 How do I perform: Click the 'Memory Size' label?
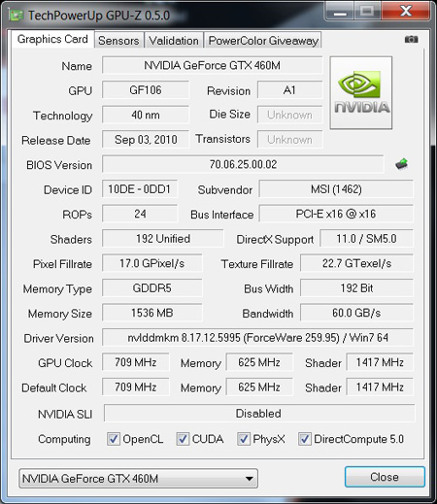pyautogui.click(x=60, y=314)
